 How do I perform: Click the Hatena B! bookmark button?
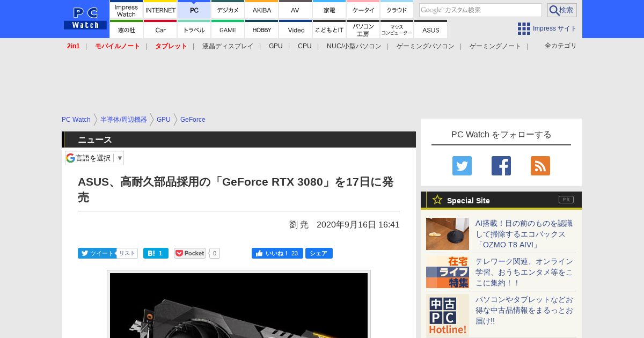click(156, 253)
